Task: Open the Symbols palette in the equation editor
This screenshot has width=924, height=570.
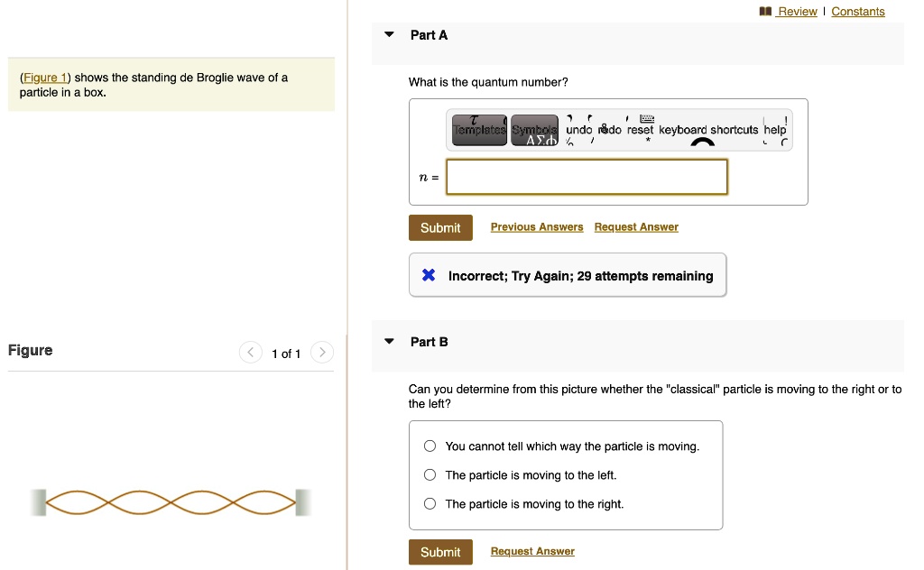Action: [534, 129]
